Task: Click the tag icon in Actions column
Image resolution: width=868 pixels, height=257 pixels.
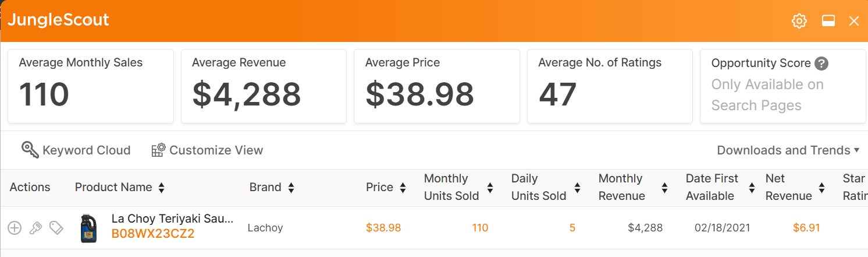Action: [56, 228]
